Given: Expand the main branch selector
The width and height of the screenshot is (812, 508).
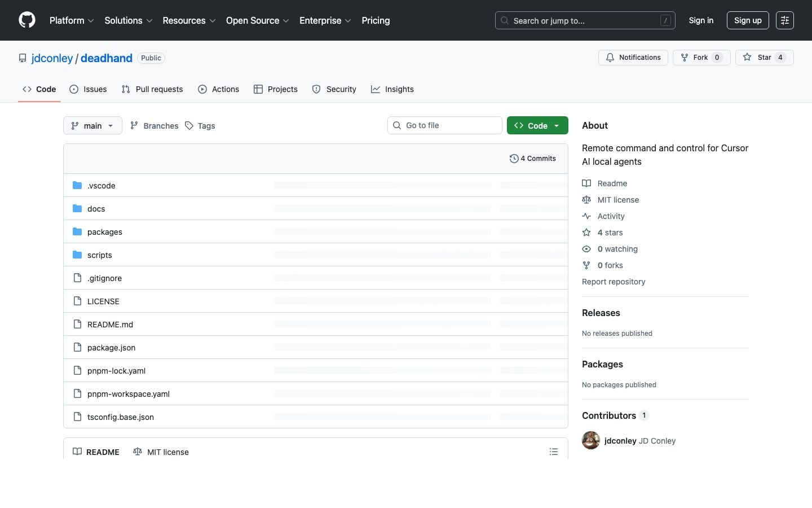Looking at the screenshot, I should (92, 125).
